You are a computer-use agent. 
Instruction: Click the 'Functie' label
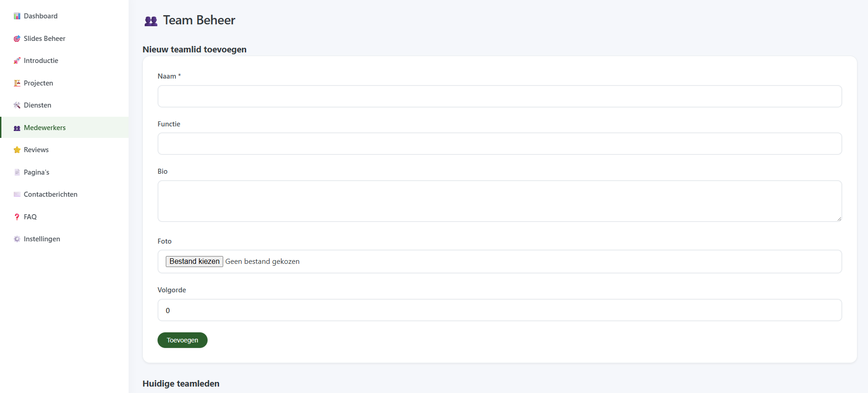(169, 124)
